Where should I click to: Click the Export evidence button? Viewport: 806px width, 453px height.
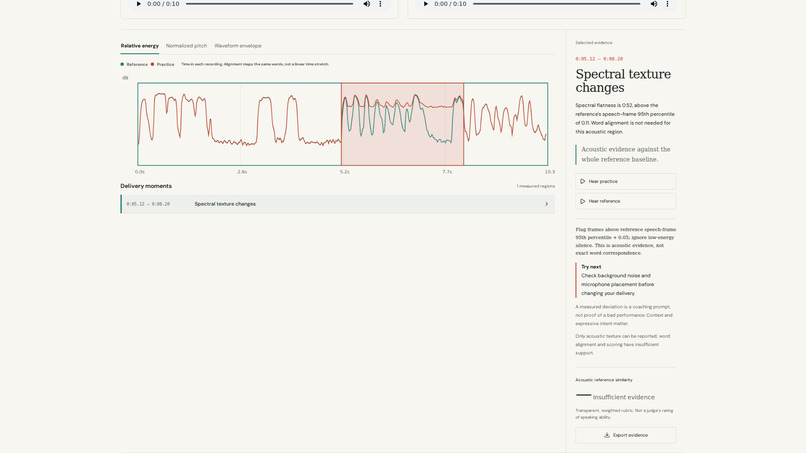click(x=626, y=435)
